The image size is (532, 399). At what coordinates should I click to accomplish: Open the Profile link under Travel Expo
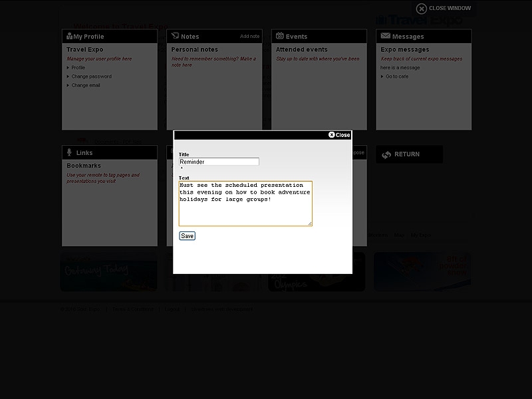coord(78,68)
